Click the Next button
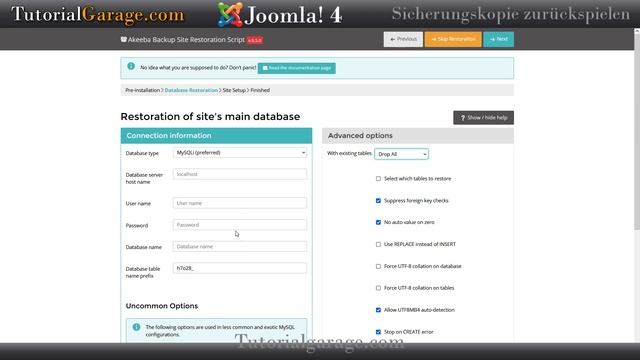Image resolution: width=640 pixels, height=360 pixels. [498, 39]
